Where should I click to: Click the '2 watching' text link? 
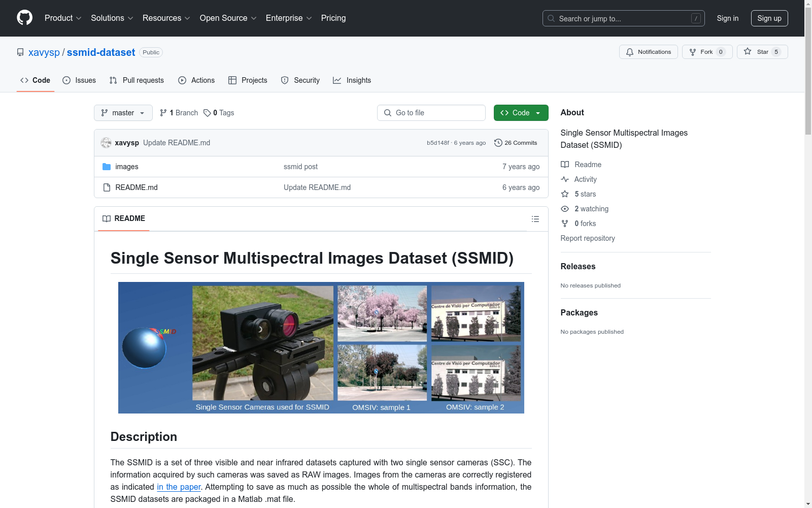point(591,209)
